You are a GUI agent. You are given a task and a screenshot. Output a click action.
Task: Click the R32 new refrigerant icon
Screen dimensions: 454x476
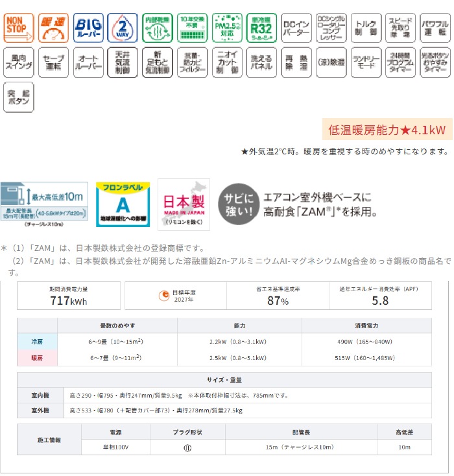(x=261, y=28)
